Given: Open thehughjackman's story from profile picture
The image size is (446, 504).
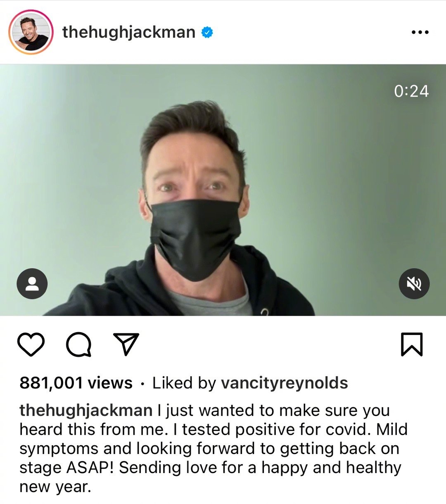Looking at the screenshot, I should (31, 32).
